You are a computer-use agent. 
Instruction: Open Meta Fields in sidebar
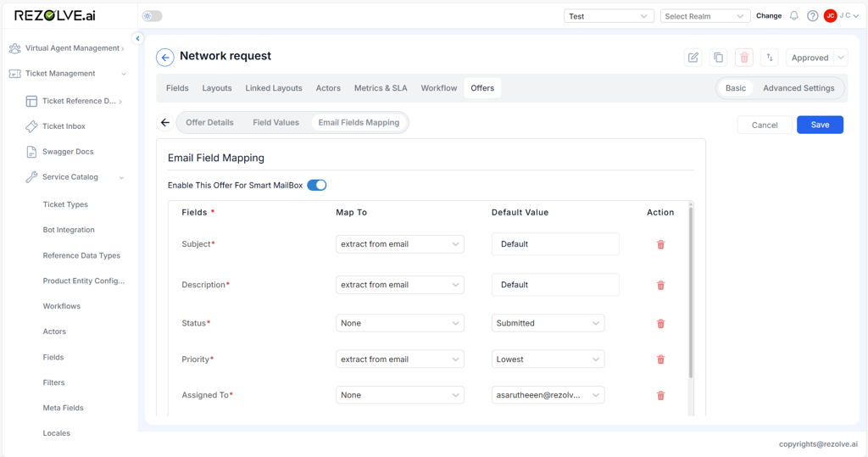tap(63, 408)
